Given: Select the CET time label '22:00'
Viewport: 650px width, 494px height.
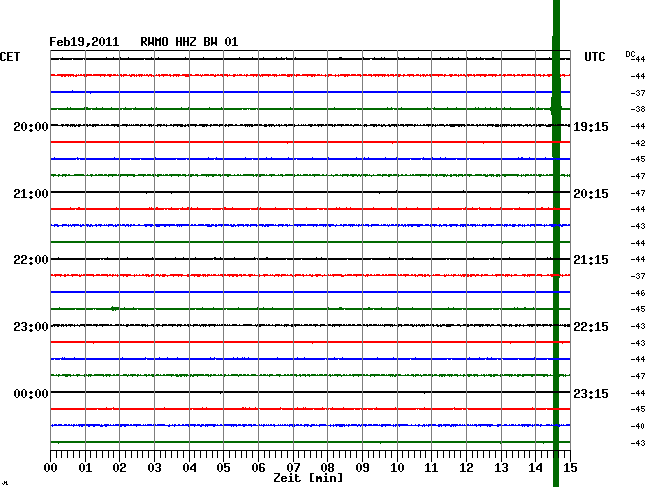Looking at the screenshot, I should coord(31,260).
